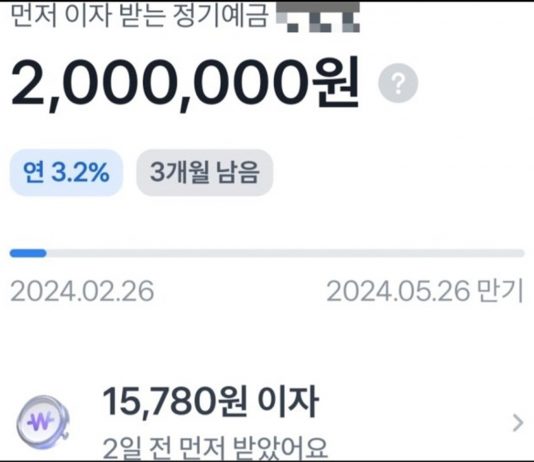Image resolution: width=534 pixels, height=462 pixels.
Task: Tap the 3.2% number inside the blue badge
Action: click(x=80, y=172)
